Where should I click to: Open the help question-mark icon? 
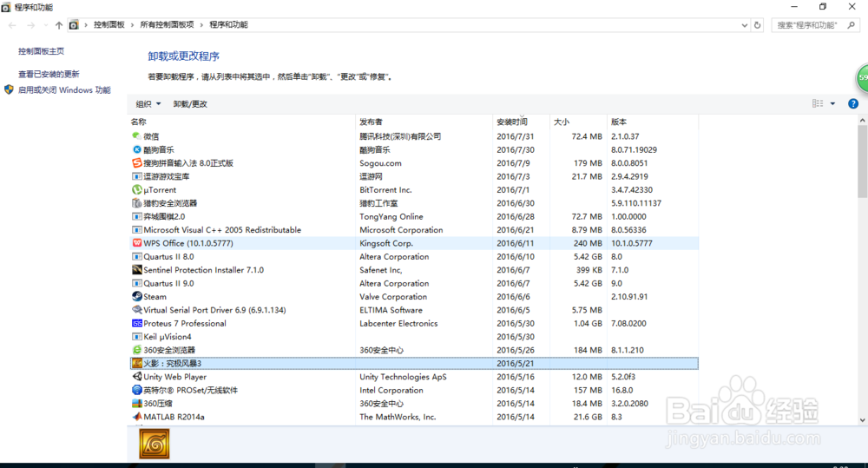pyautogui.click(x=853, y=103)
